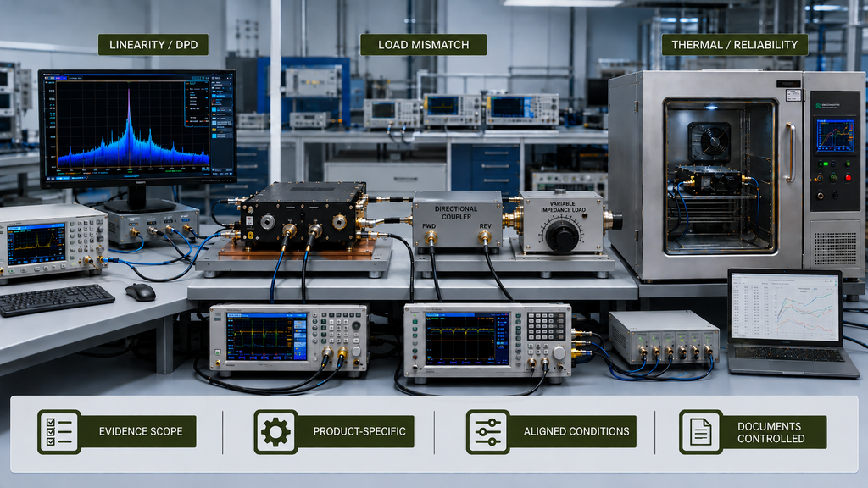
Task: Select the LOAD MISMATCH label
Action: tap(424, 45)
